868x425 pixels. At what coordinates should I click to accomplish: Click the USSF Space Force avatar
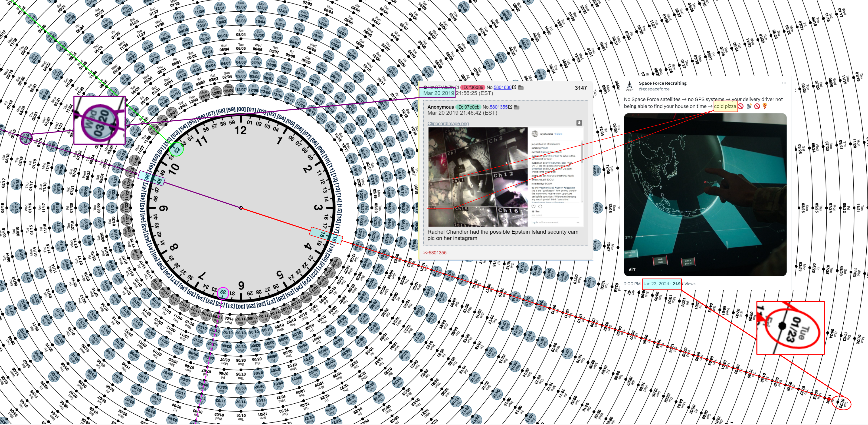(629, 86)
